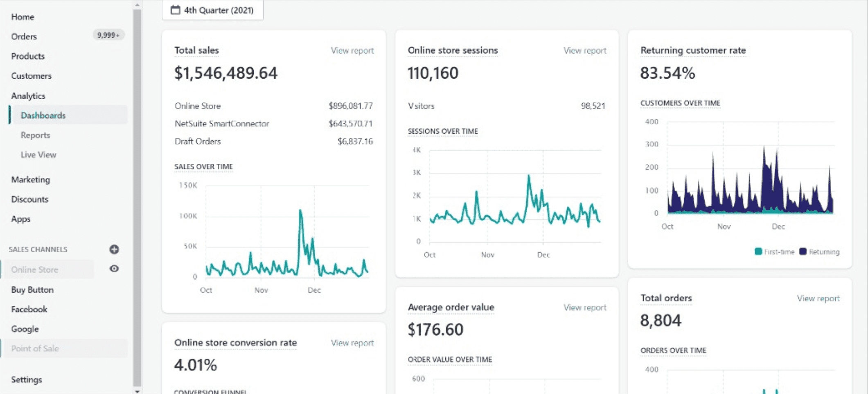Add a new sales channel plus icon
The image size is (868, 394).
[x=114, y=249]
